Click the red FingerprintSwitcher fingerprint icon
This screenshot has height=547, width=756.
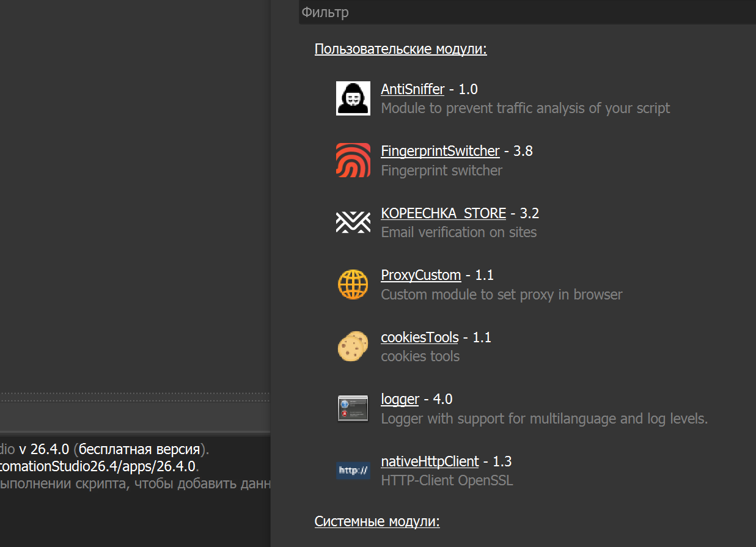[x=353, y=160]
